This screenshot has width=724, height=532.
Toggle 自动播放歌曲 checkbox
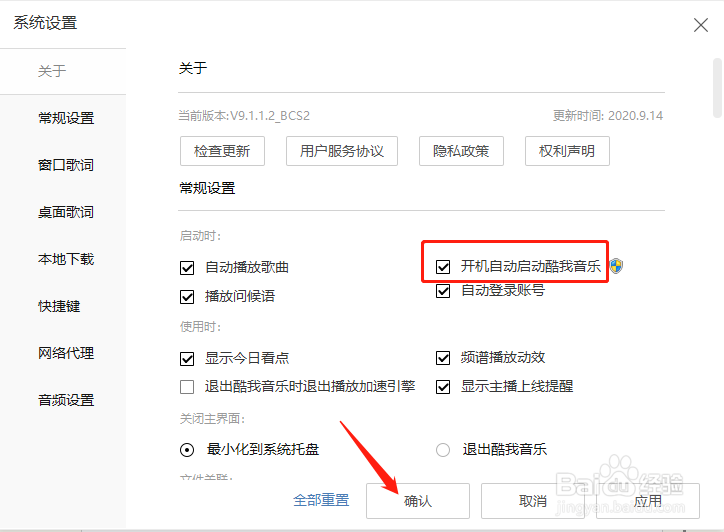tap(187, 268)
